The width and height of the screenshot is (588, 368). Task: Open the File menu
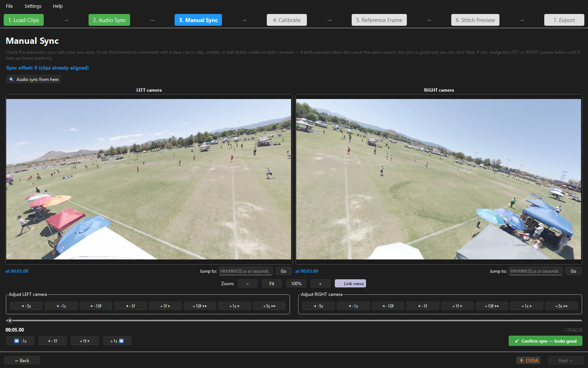point(9,6)
